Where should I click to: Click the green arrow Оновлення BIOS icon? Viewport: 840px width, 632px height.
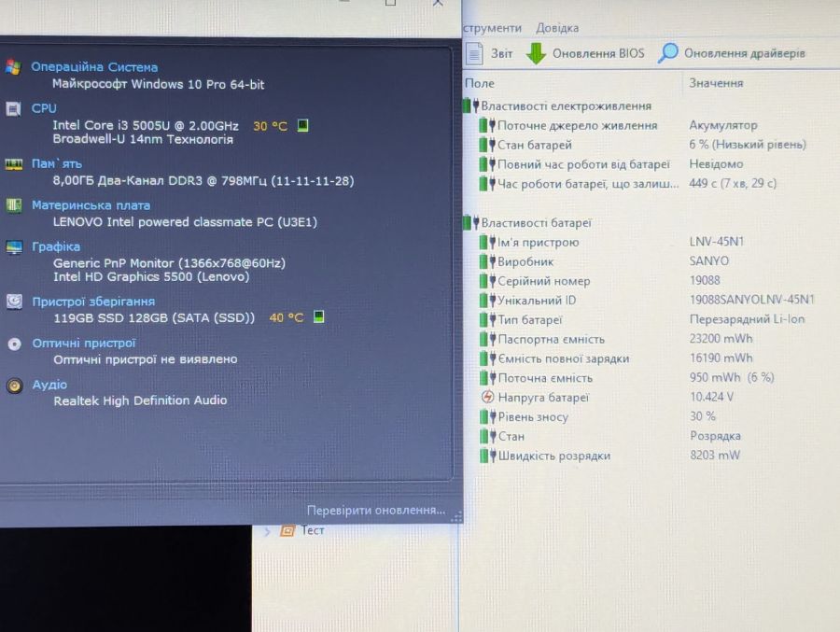tap(536, 53)
